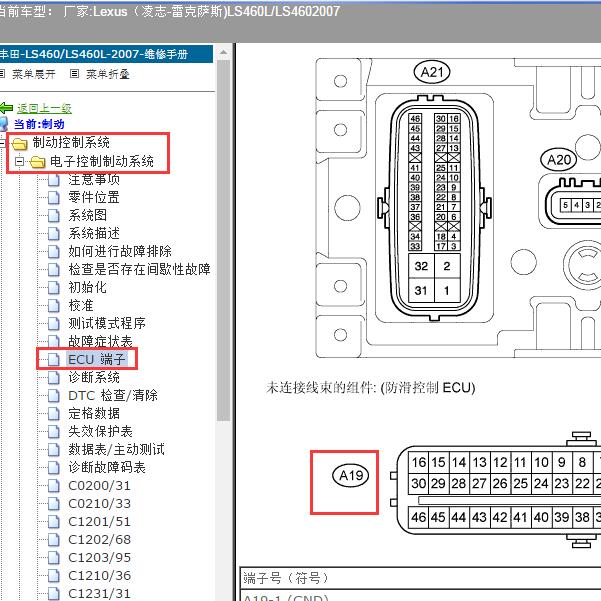Click the 菜单折叠 button
Image resolution: width=601 pixels, height=601 pixels.
click(108, 74)
